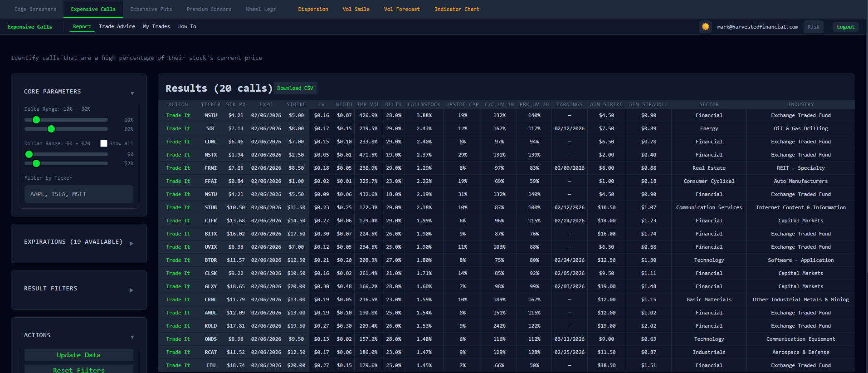Viewport: 868px width, 373px height.
Task: Click Trade It for KOLD
Action: tap(178, 326)
